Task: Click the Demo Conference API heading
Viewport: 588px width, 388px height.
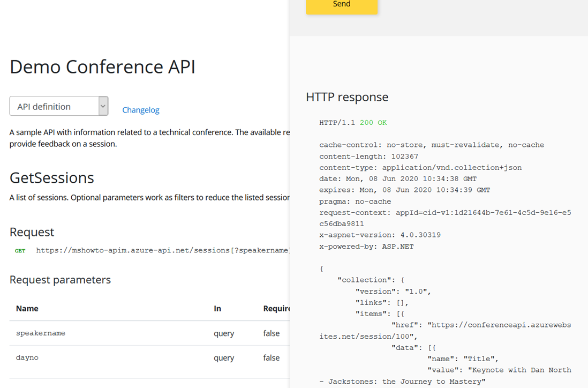Action: point(102,67)
